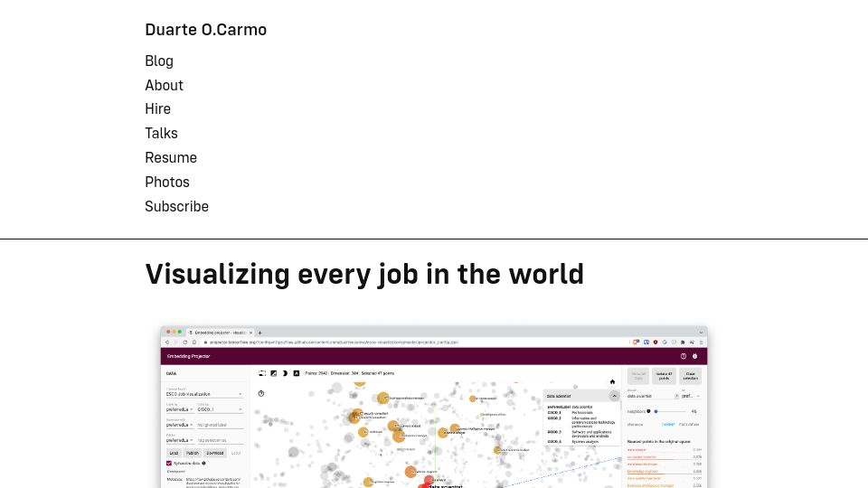Open the Embedding Projector screenshot image

(434, 407)
